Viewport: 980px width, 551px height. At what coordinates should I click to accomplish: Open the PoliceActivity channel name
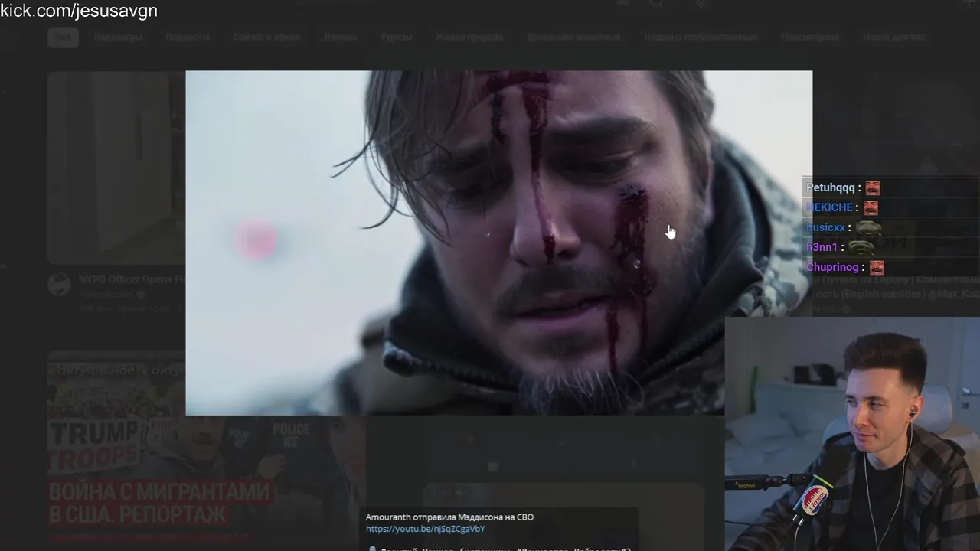(106, 294)
